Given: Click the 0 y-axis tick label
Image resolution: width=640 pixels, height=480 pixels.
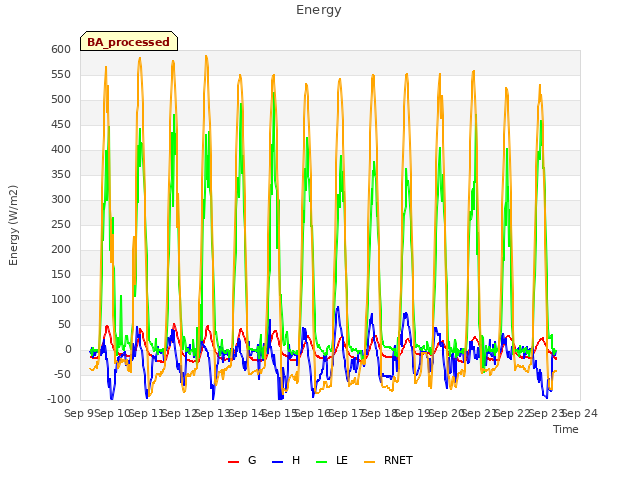Looking at the screenshot, I should (x=68, y=349).
